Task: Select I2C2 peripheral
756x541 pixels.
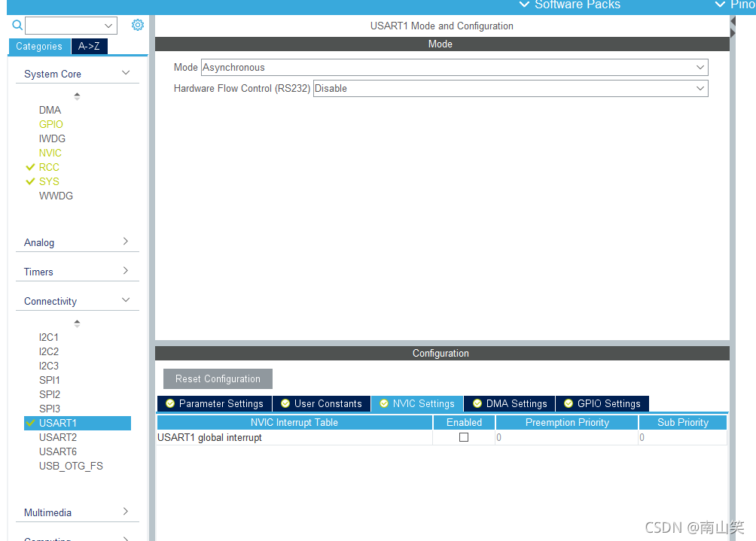Action: point(49,351)
